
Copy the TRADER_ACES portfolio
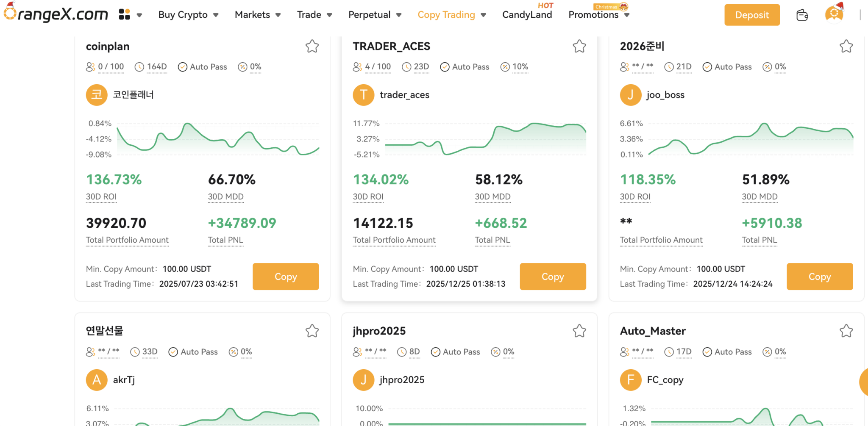pyautogui.click(x=553, y=277)
